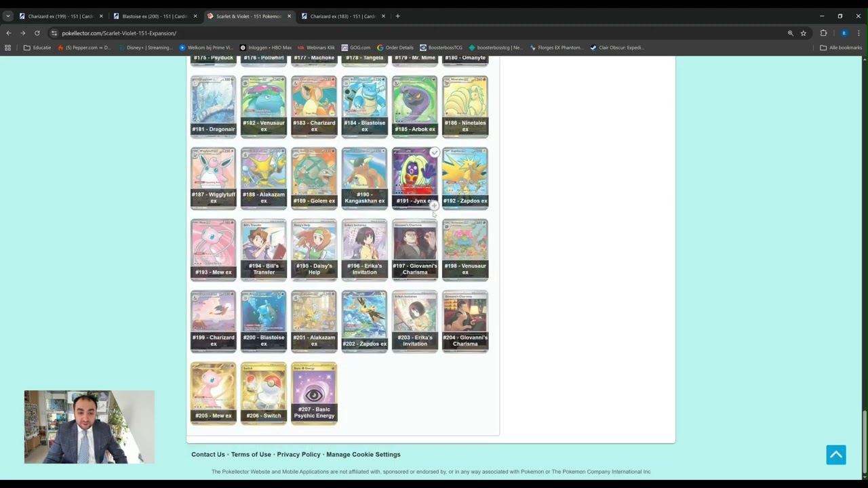Open the Clair Obscur: Expedition bookmark

coord(617,47)
